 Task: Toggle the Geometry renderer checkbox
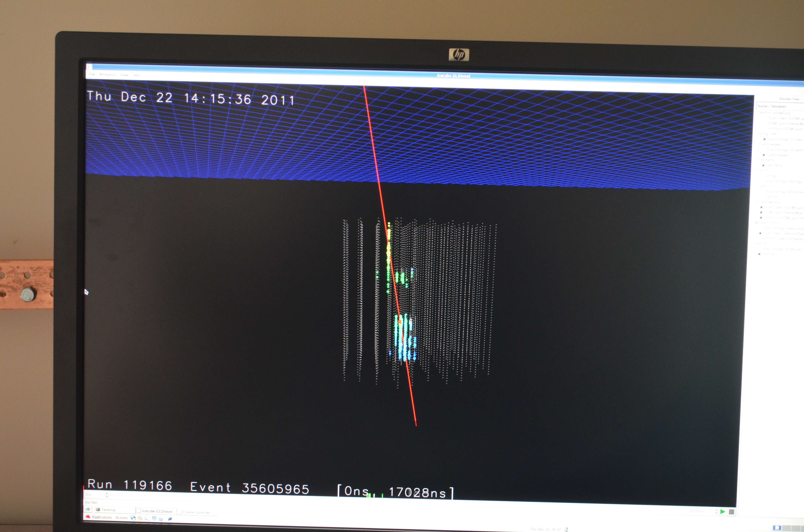(763, 166)
